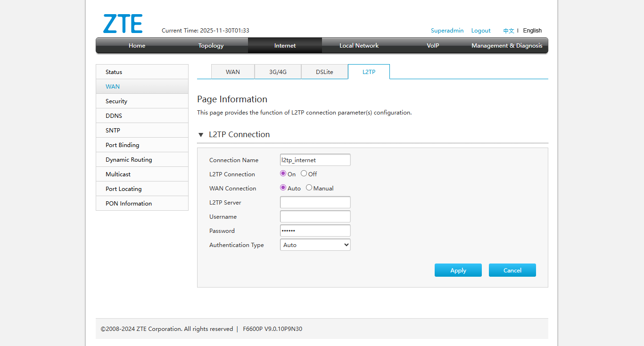Select PON Information in the sidebar
This screenshot has height=346, width=644.
click(x=129, y=204)
